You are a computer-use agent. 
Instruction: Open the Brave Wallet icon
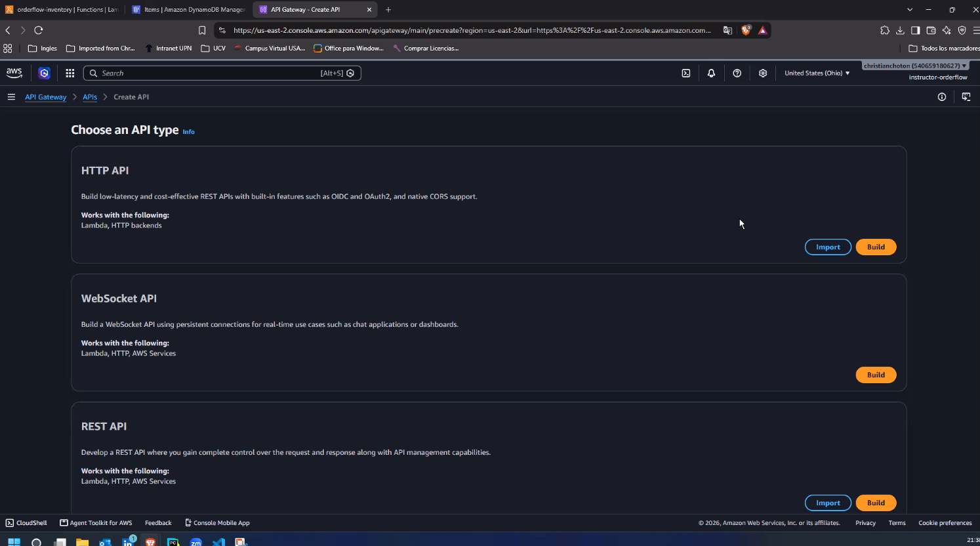coord(931,30)
